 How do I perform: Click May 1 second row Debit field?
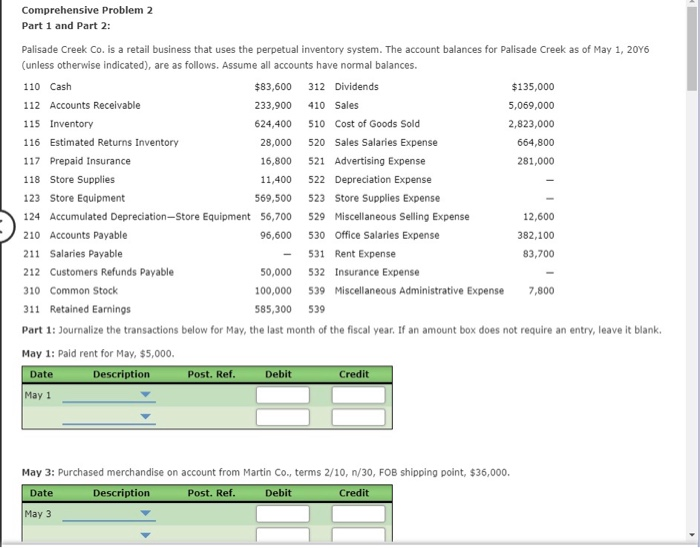(283, 417)
